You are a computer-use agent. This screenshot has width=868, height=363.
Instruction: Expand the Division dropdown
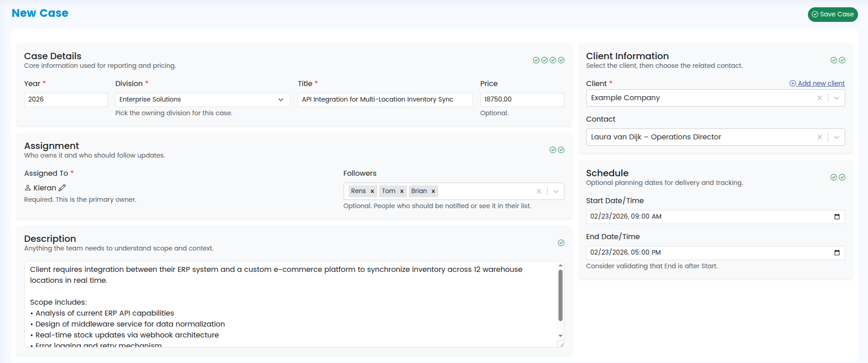coord(280,100)
